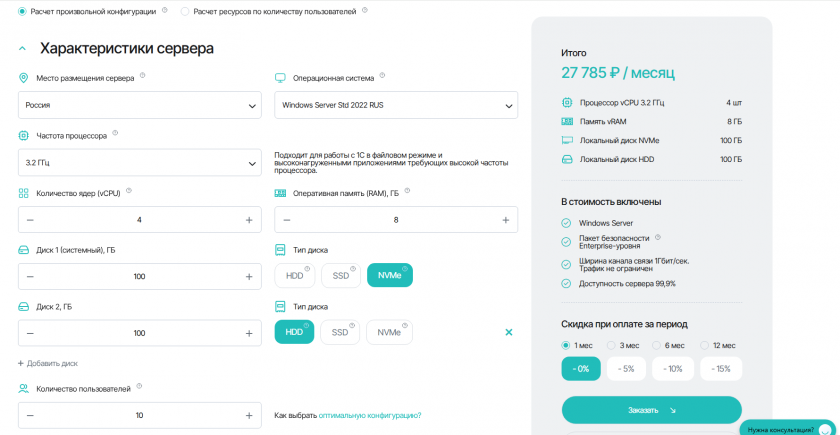
Task: Remove Disk 2 with the X icon
Action: click(508, 332)
